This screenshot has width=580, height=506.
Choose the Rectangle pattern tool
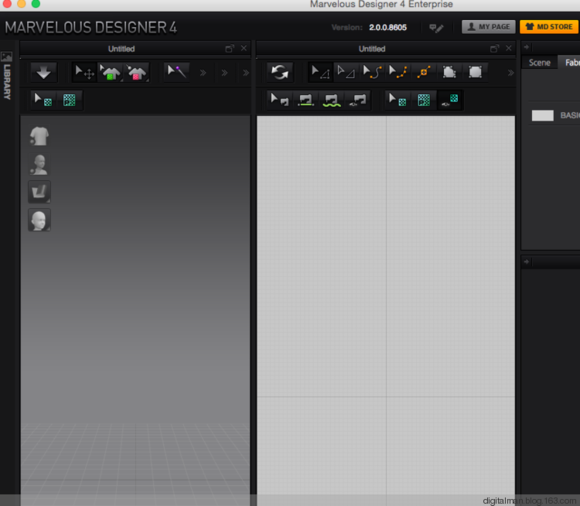(475, 72)
